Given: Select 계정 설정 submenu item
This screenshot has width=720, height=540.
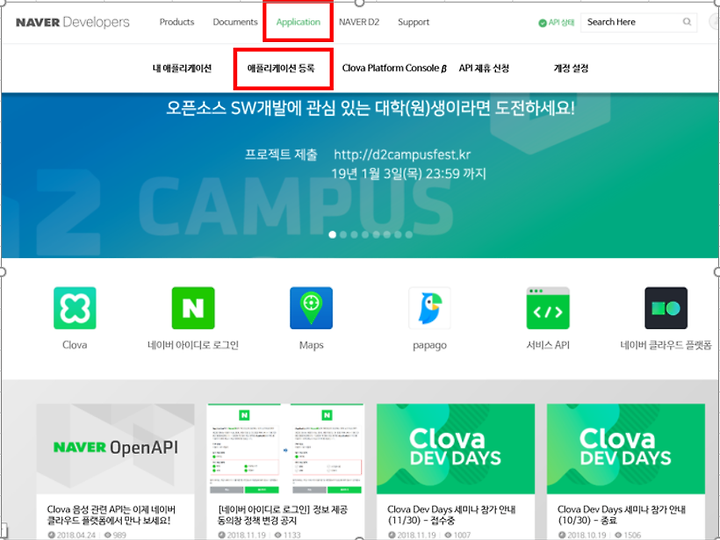Looking at the screenshot, I should 571,68.
